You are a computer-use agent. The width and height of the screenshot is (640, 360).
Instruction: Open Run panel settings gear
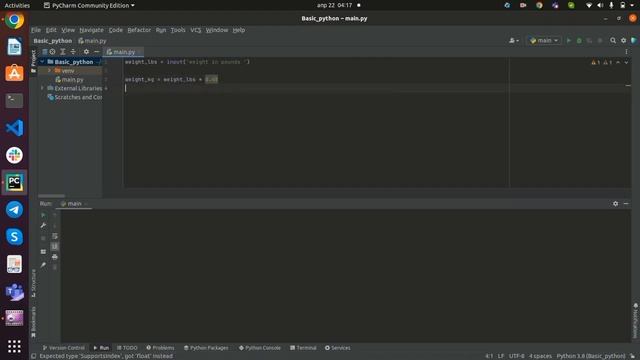tap(615, 204)
